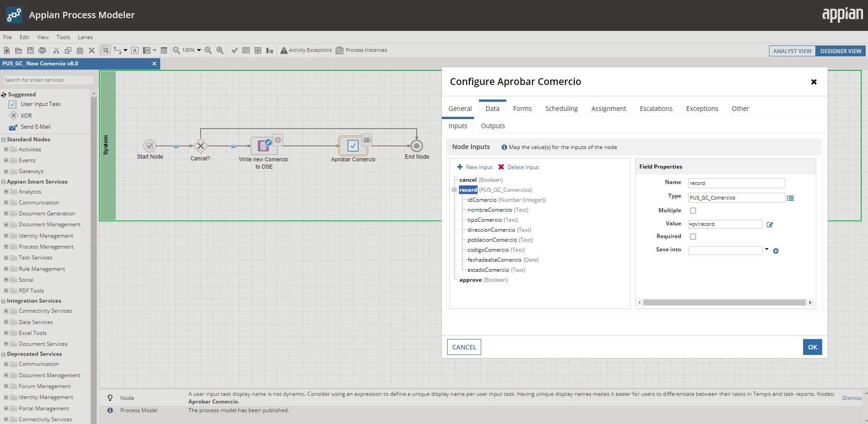Open the File menu
868x424 pixels.
8,37
